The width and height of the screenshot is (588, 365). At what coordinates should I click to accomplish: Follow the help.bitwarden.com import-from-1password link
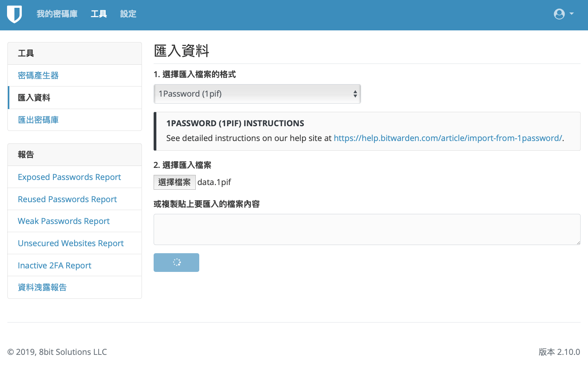[x=448, y=138]
